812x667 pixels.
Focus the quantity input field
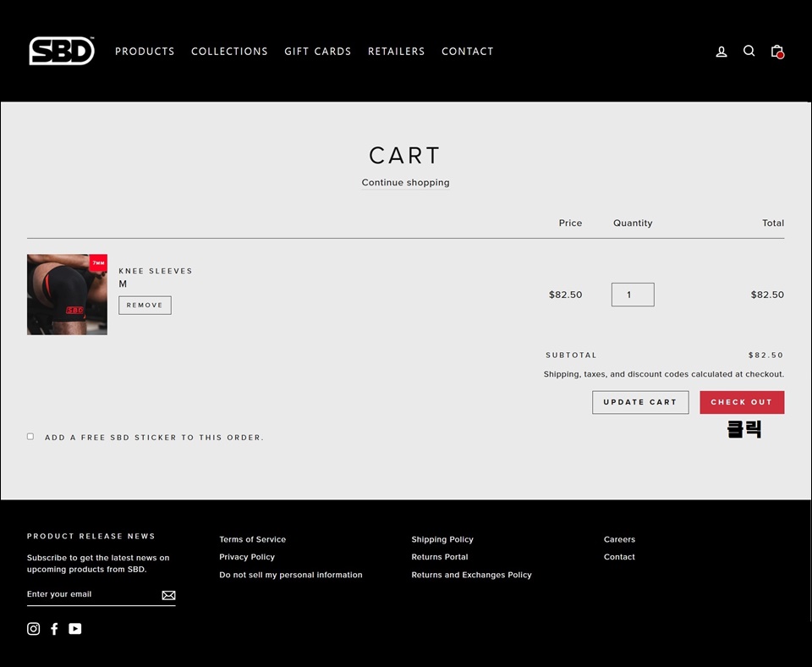633,295
